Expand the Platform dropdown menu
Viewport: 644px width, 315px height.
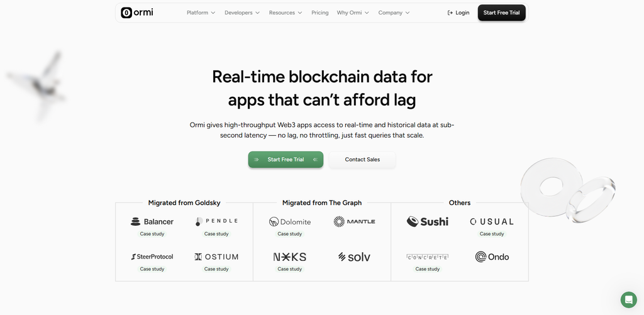(201, 13)
